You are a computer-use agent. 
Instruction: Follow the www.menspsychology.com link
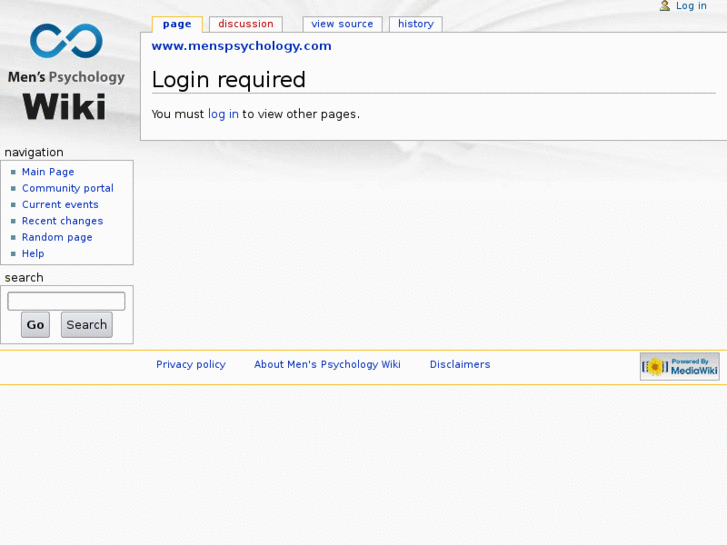pyautogui.click(x=241, y=46)
